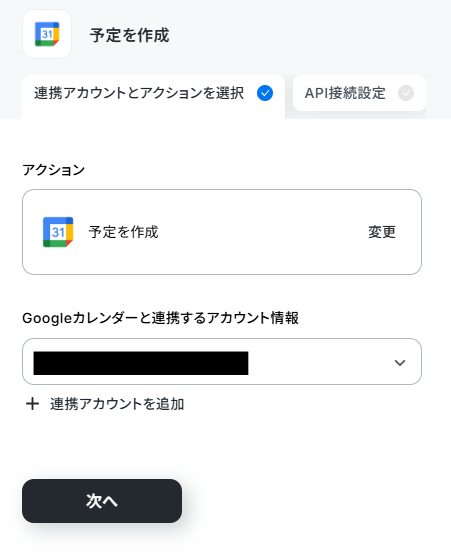
Task: Click the plus icon next to 連携アカウントを追加
Action: [32, 404]
